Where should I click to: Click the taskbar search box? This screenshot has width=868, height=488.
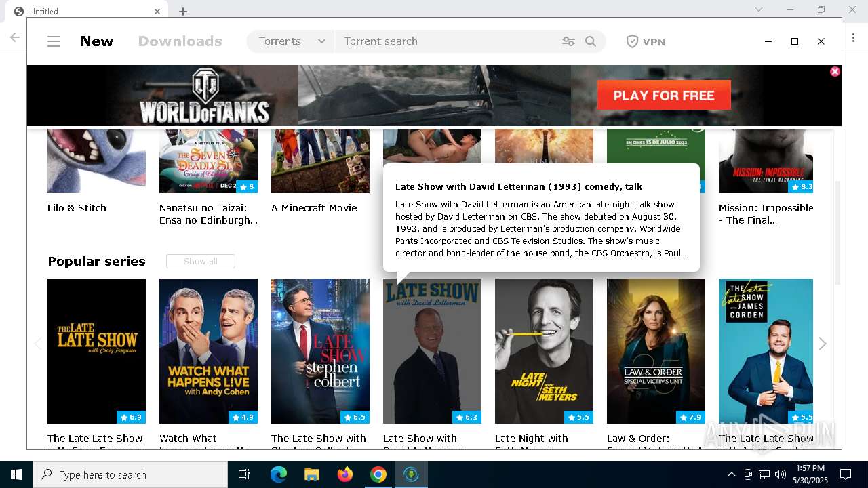(x=130, y=474)
